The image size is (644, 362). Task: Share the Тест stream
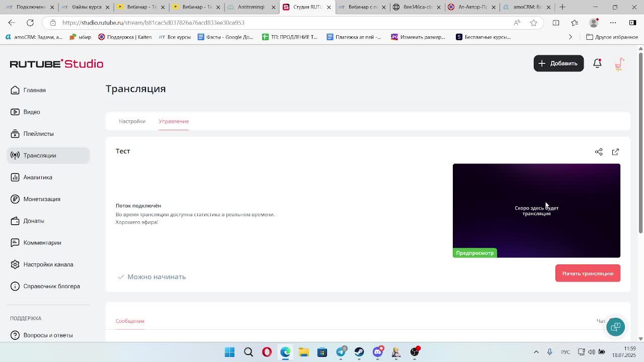tap(599, 152)
